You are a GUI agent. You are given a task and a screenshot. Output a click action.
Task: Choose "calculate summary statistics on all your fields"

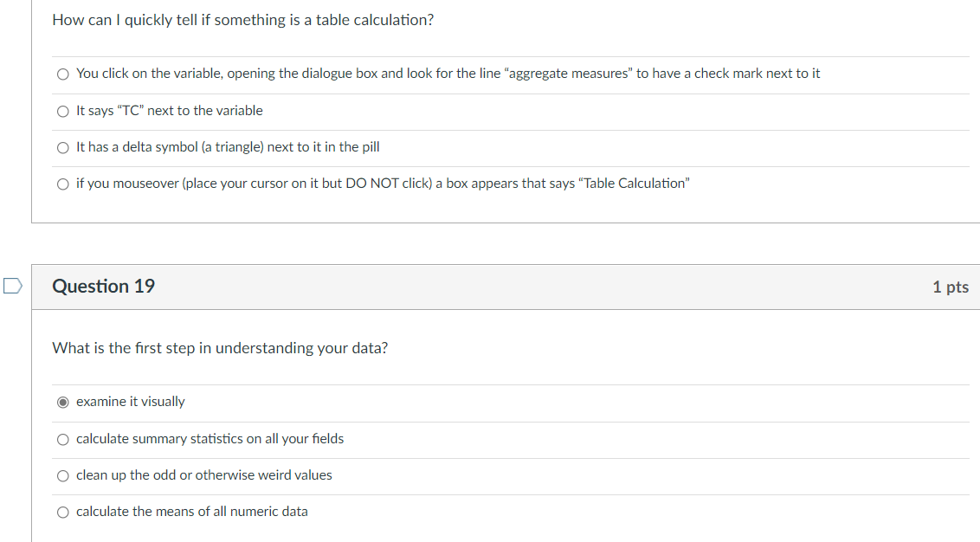[62, 439]
